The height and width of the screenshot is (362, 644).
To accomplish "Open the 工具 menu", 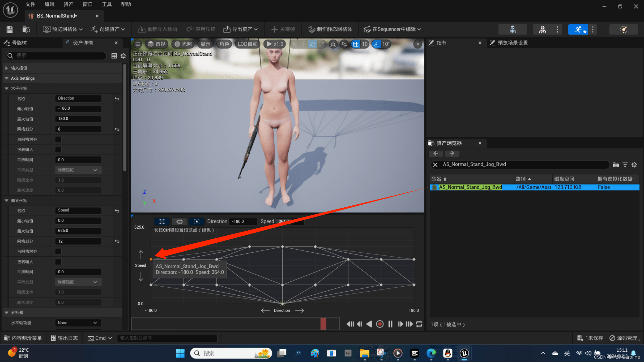I will coord(107,4).
